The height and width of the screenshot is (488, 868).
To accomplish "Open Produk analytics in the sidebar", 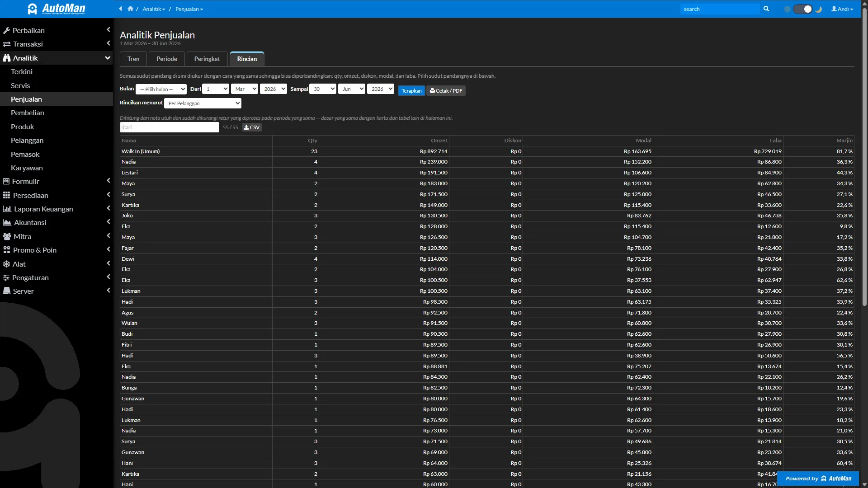I will tap(23, 127).
